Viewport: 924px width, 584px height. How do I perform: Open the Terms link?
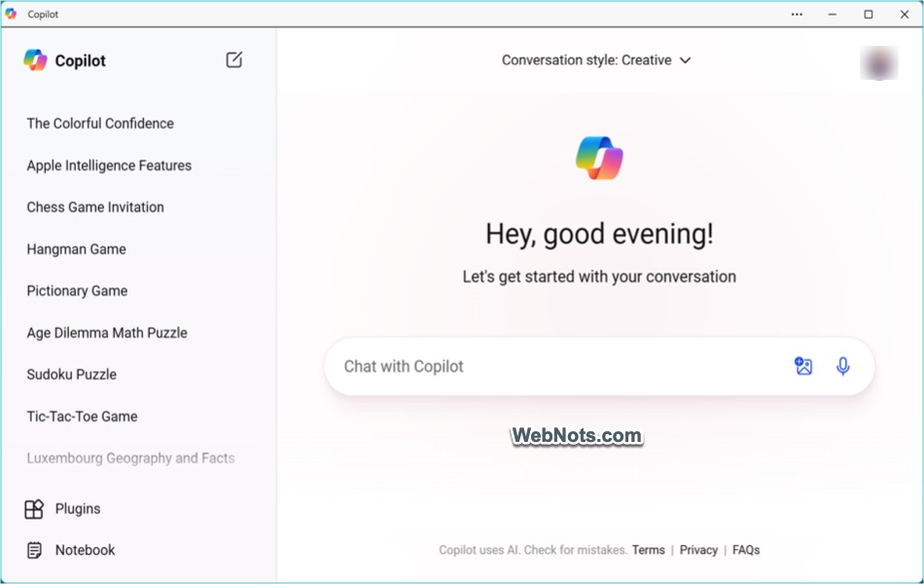(x=648, y=550)
